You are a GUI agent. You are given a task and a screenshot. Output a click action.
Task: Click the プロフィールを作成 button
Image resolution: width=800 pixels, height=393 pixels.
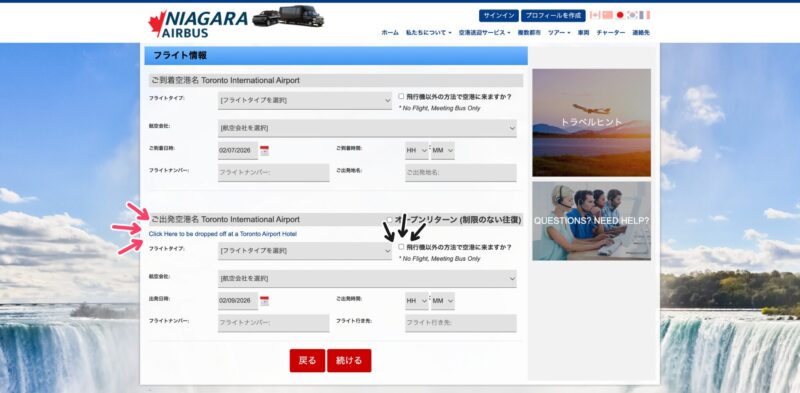tap(553, 16)
